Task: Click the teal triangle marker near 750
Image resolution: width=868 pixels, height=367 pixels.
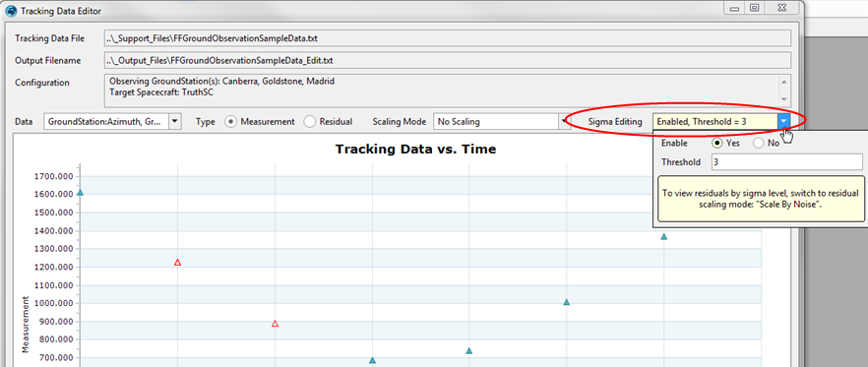Action: (469, 351)
